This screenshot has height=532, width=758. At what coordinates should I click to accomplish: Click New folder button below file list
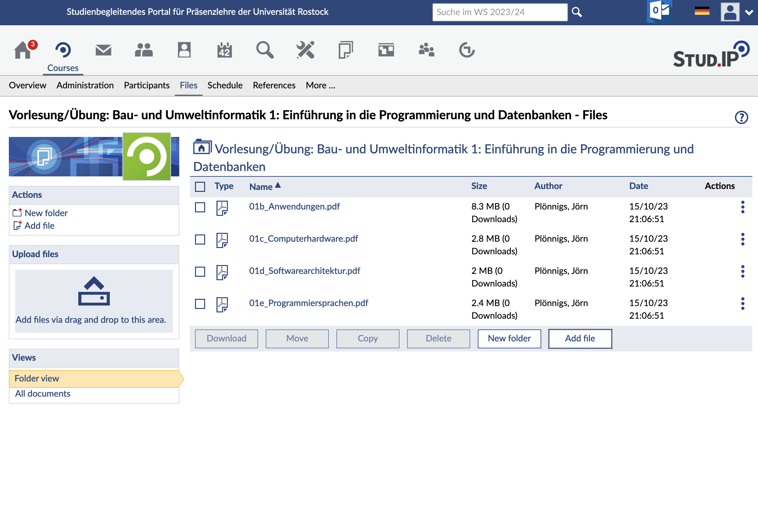tap(509, 339)
